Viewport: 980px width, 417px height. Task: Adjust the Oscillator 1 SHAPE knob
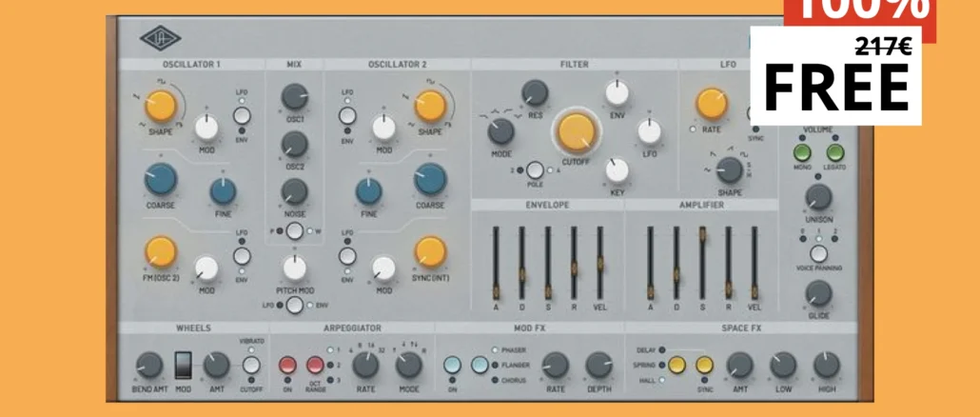tap(161, 106)
